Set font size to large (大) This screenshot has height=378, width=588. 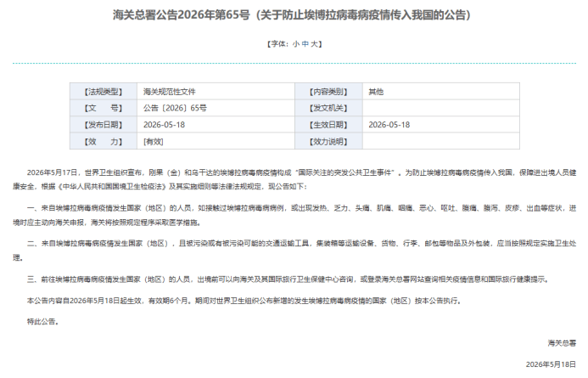[314, 44]
